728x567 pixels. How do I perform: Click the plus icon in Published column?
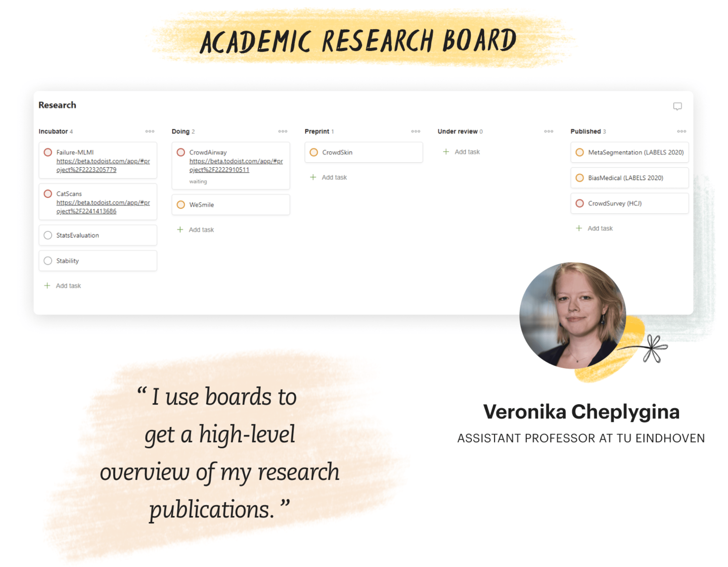pos(579,228)
